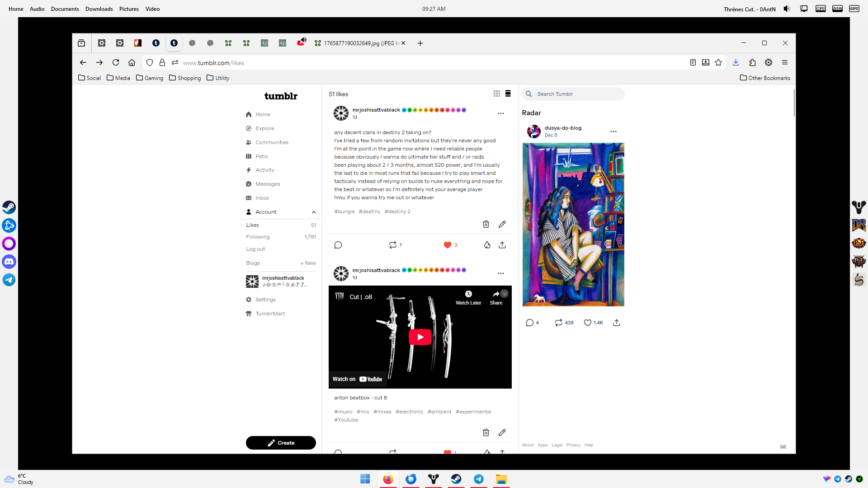
Task: Open Activity from sidebar
Action: [264, 170]
